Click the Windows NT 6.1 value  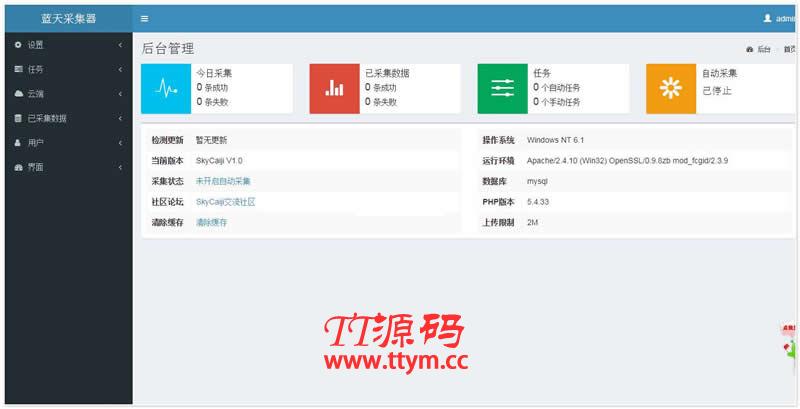(555, 140)
